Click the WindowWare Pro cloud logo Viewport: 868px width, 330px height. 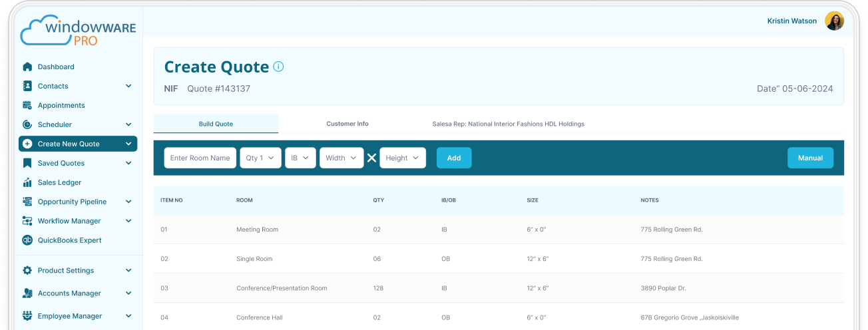[x=77, y=31]
